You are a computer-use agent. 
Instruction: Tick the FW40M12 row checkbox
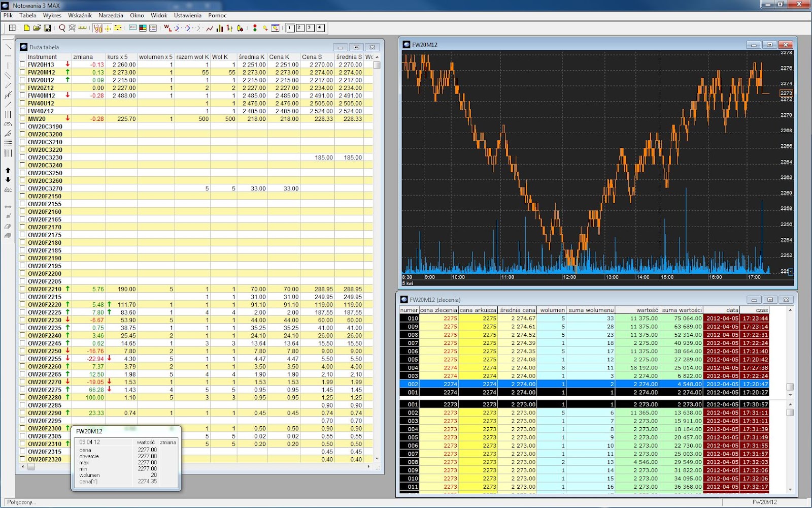click(22, 96)
